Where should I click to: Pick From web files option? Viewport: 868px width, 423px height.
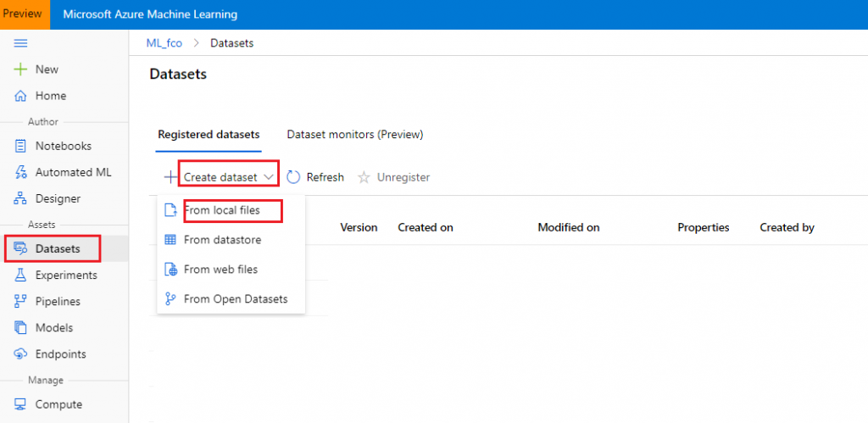click(220, 270)
